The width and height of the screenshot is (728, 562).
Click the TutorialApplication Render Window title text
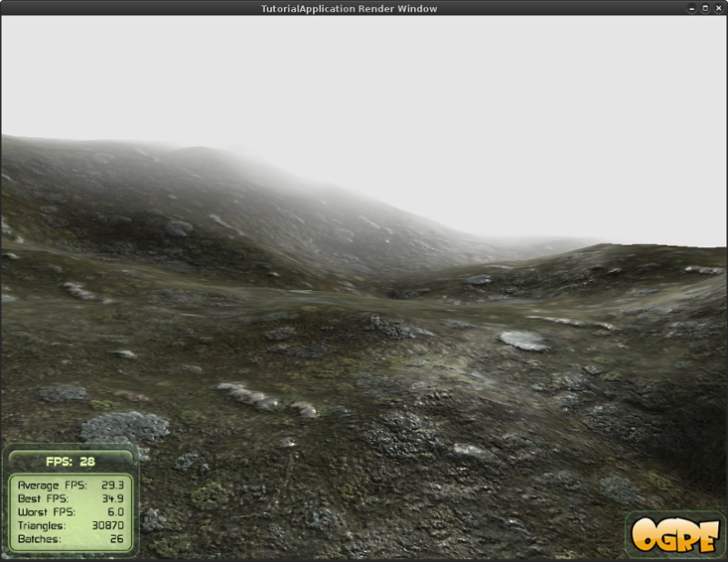pyautogui.click(x=349, y=9)
